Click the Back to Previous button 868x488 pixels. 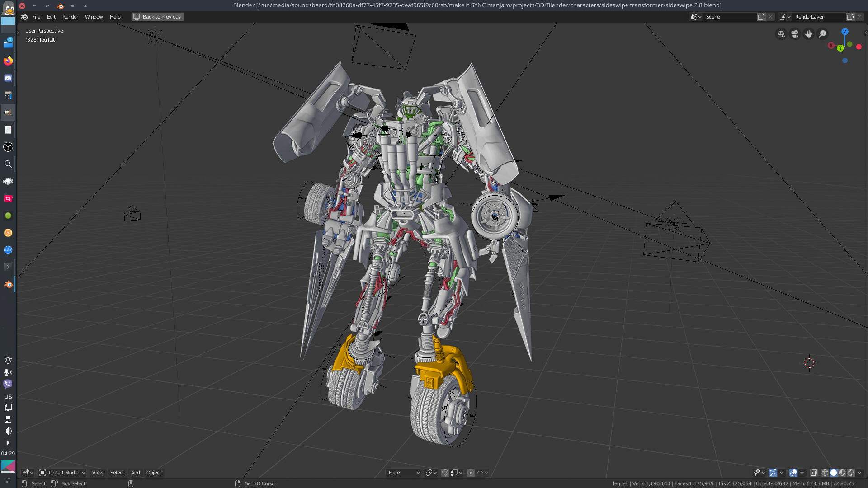click(x=157, y=17)
